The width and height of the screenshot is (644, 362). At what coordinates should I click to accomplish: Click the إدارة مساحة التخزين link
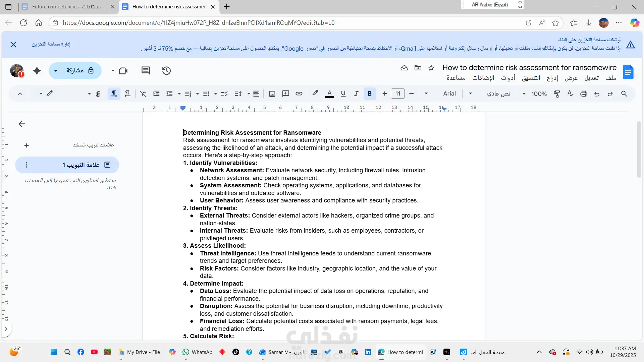(x=51, y=44)
